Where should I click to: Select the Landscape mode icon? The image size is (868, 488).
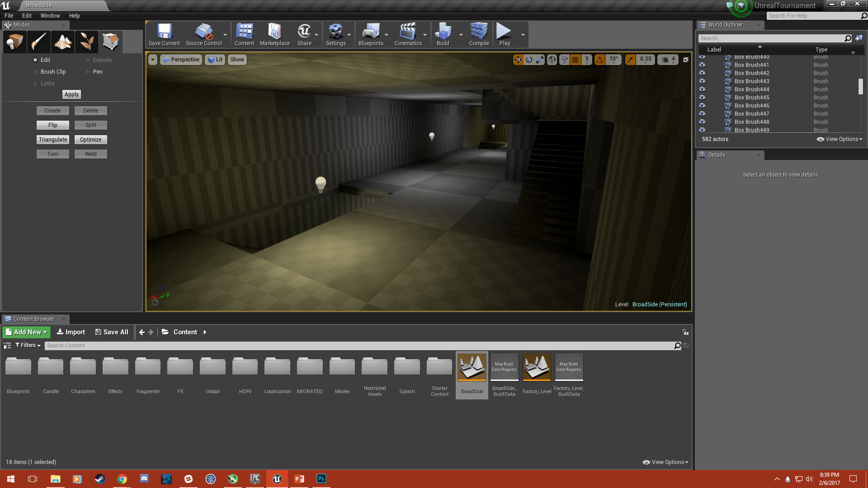coord(63,42)
